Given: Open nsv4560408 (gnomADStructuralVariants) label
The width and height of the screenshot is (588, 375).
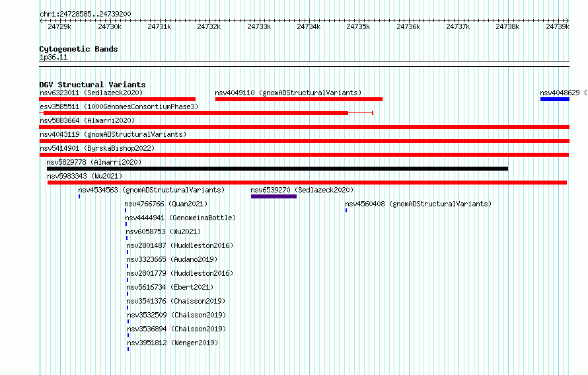Looking at the screenshot, I should click(418, 204).
